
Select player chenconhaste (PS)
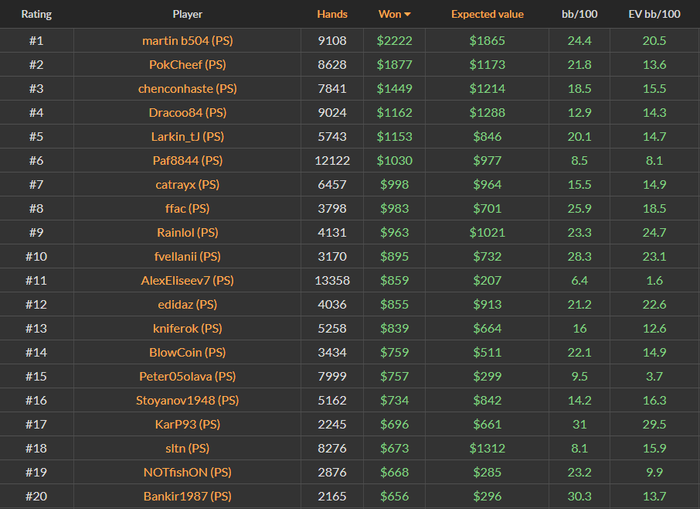(x=187, y=89)
